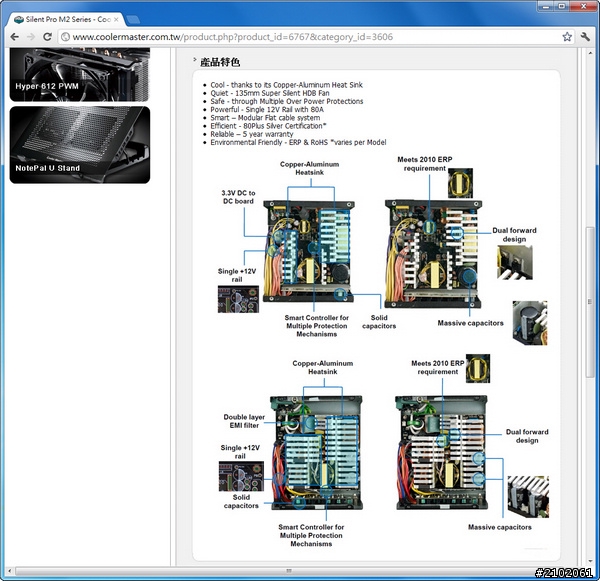This screenshot has width=600, height=581.
Task: Click the bottom-right PSU dual forward diagram
Action: pos(442,453)
